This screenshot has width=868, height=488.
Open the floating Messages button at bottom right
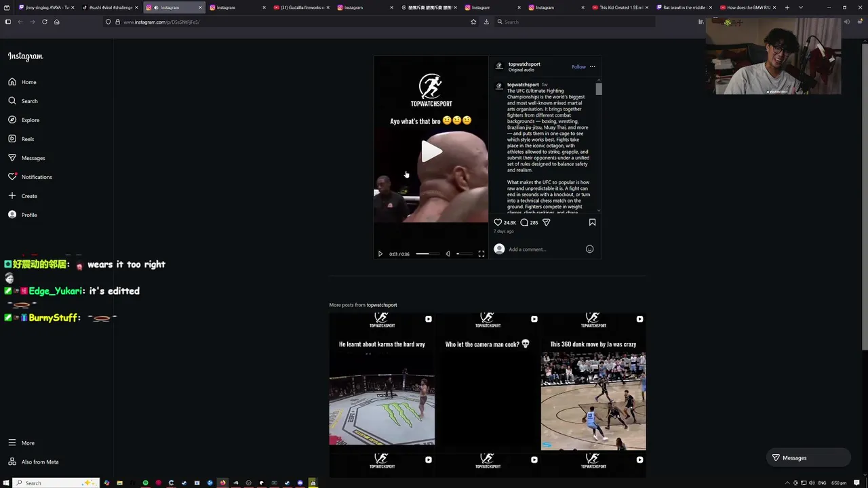click(808, 457)
